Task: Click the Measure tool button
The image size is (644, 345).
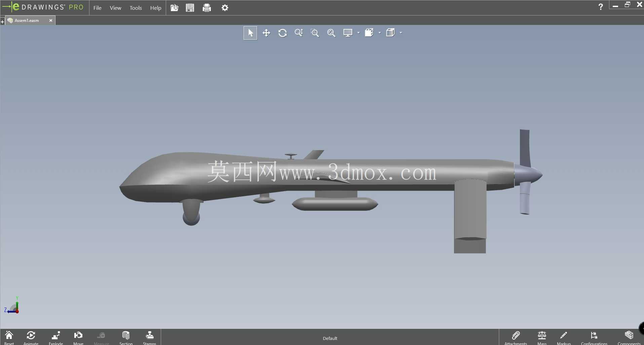Action: [101, 338]
